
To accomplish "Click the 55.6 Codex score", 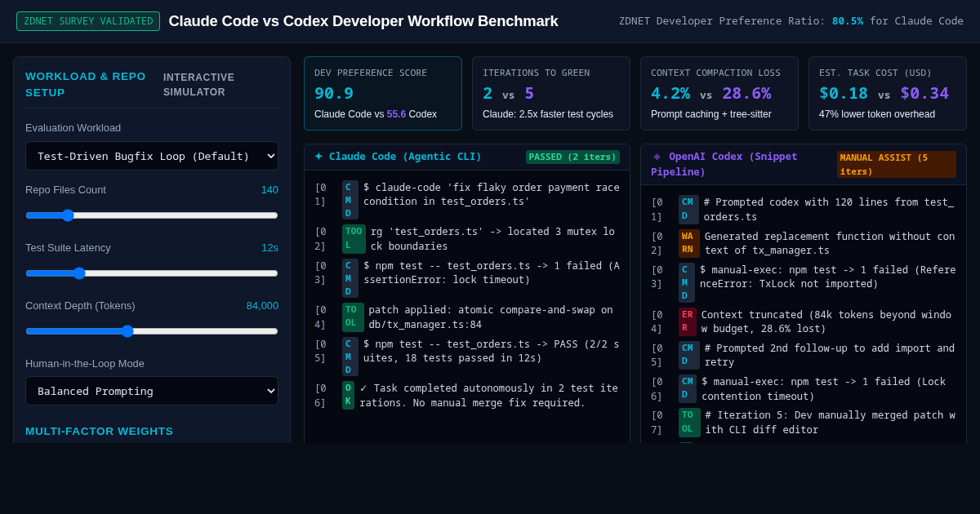I will tap(396, 114).
